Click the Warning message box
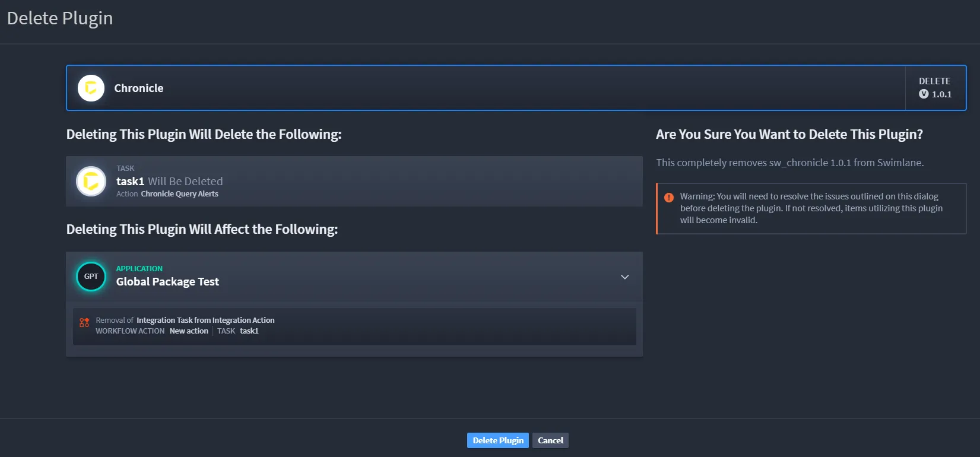The height and width of the screenshot is (457, 980). (x=811, y=208)
